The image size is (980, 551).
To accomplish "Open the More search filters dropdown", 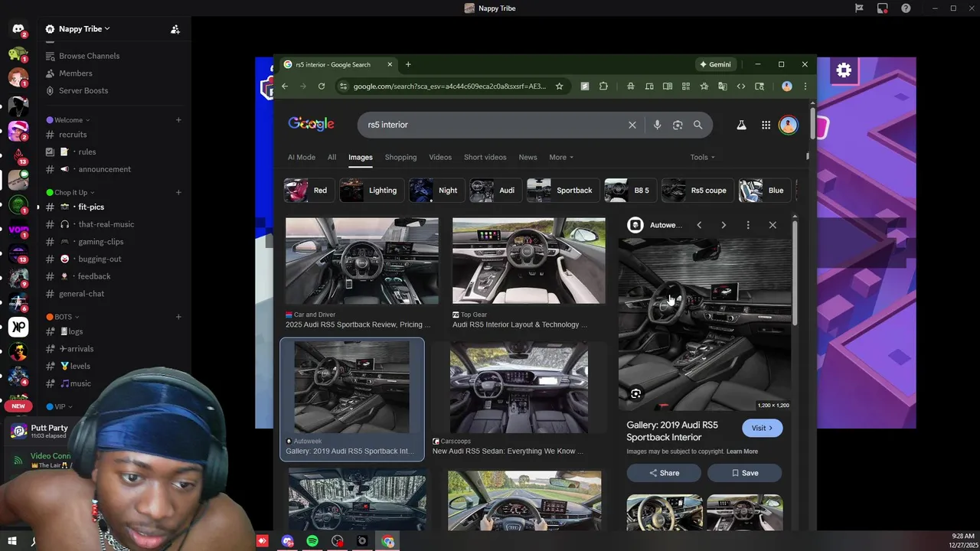I will click(561, 158).
